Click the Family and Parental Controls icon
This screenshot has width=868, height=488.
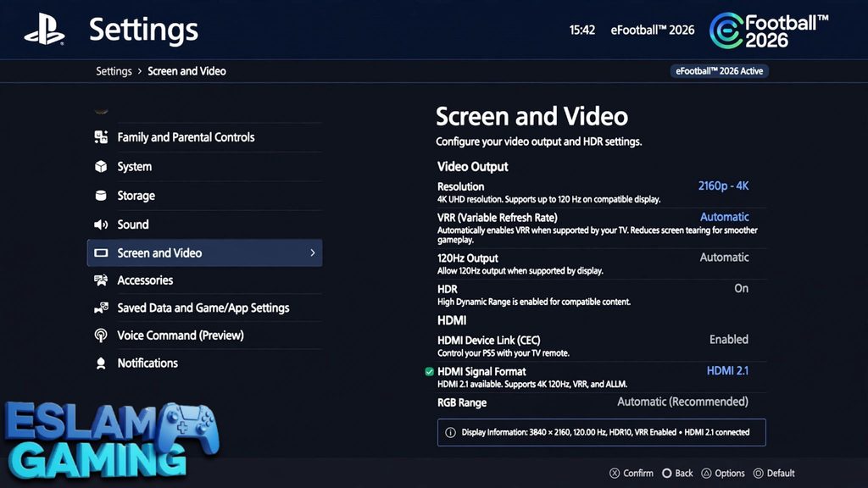101,137
